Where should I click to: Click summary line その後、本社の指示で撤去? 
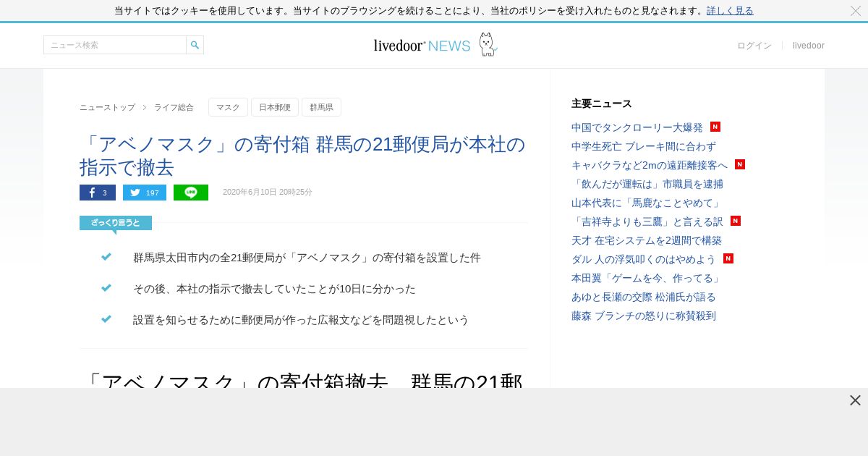point(274,289)
